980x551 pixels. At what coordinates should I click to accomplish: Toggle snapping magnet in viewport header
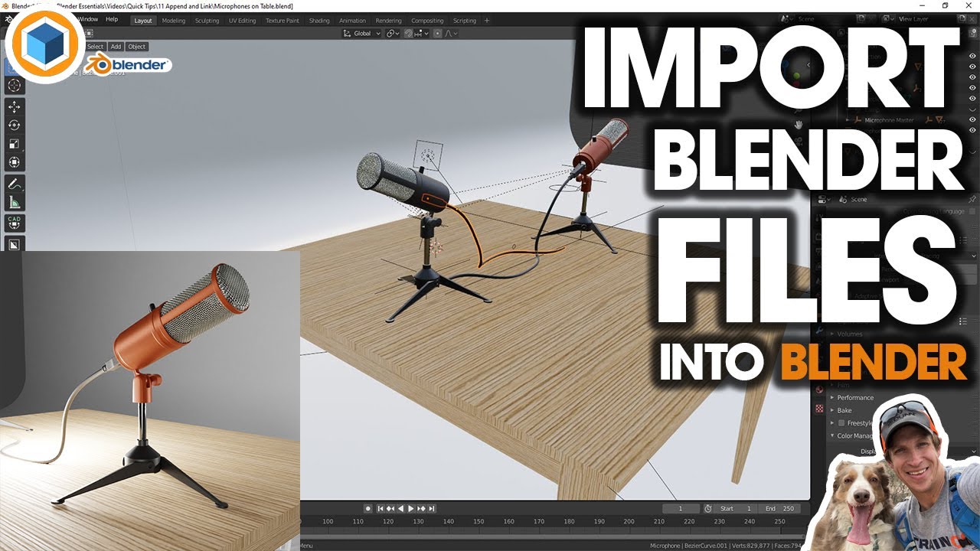click(x=409, y=33)
